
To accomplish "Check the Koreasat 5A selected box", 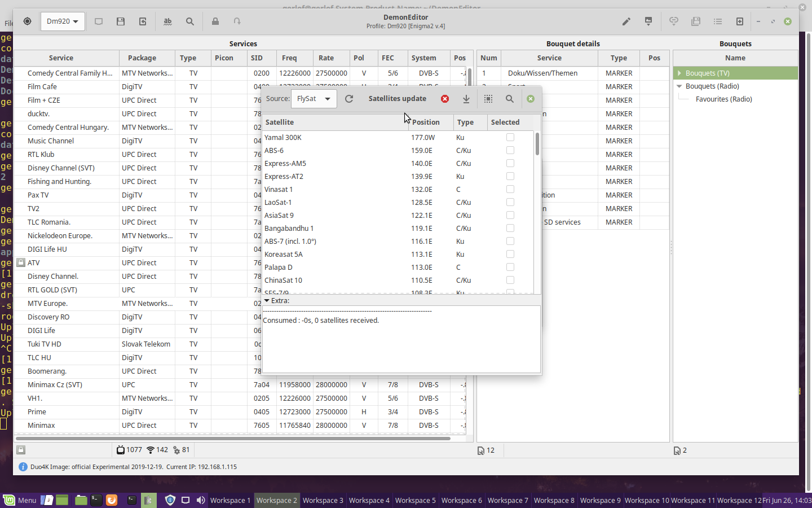I will [510, 254].
